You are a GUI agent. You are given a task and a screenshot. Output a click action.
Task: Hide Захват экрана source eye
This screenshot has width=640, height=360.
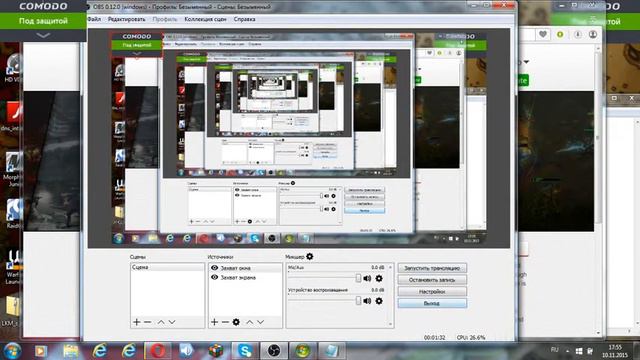coord(214,277)
